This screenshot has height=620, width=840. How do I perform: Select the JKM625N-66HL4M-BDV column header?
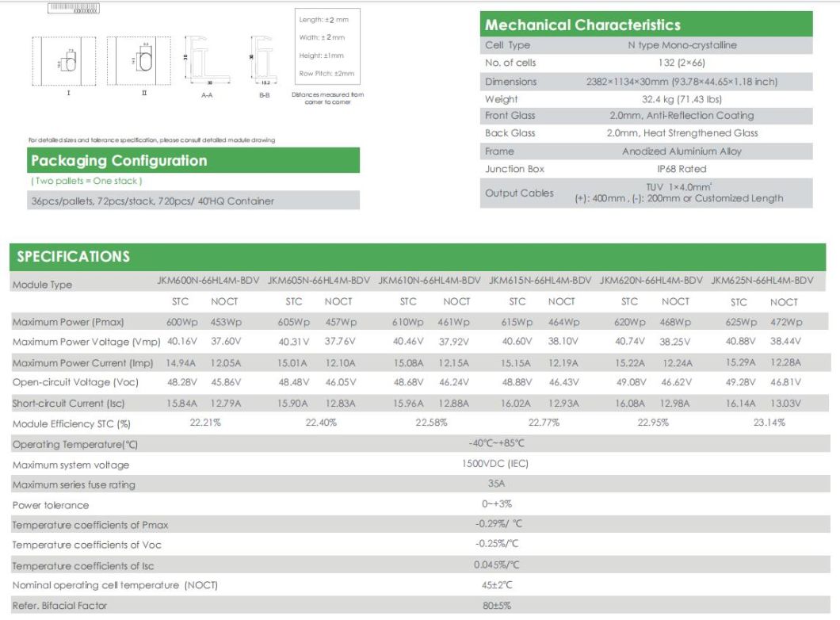[762, 281]
